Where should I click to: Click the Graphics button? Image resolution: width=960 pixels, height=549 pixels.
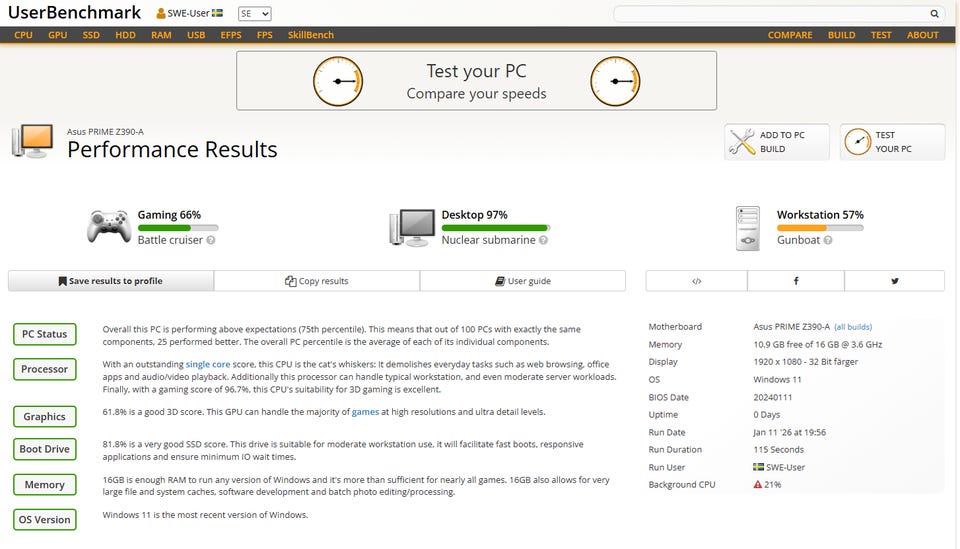[x=45, y=416]
